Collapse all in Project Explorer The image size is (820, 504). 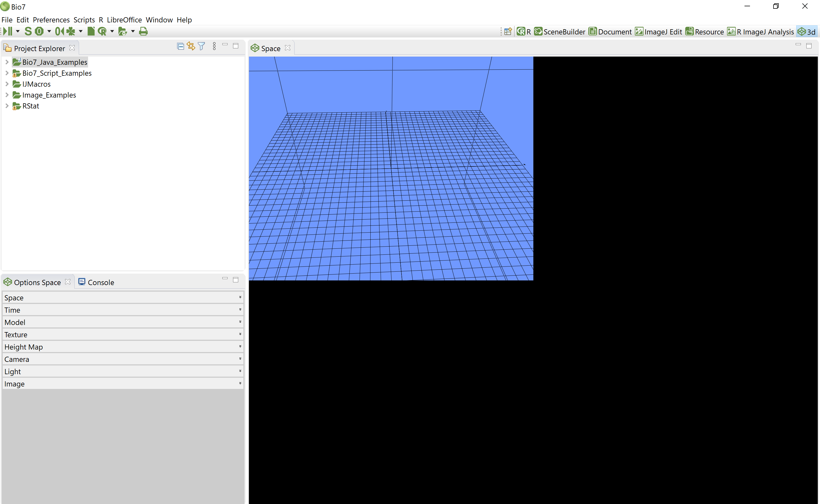click(x=181, y=46)
